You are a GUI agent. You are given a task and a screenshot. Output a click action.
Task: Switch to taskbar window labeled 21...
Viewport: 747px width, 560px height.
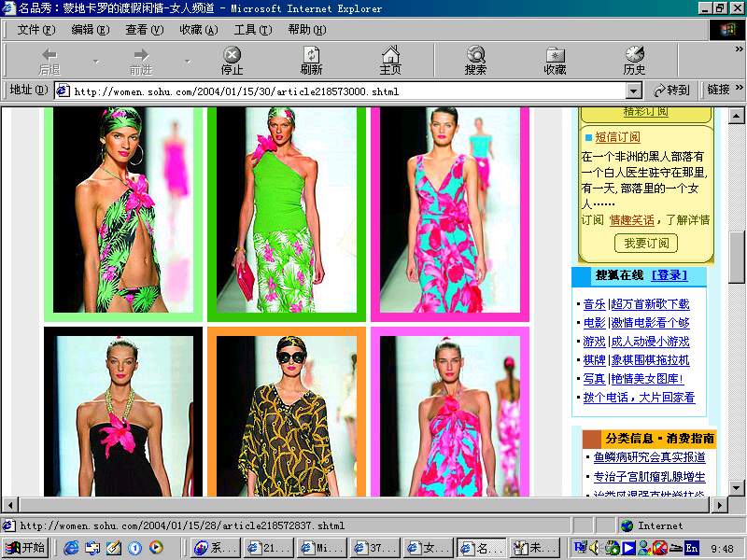[267, 548]
